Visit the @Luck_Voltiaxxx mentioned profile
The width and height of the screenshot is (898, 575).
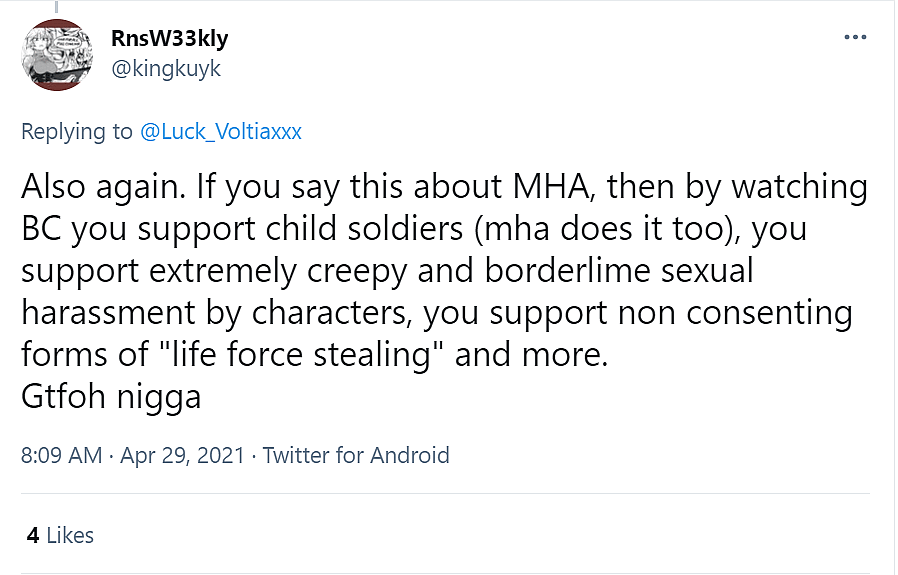(220, 131)
